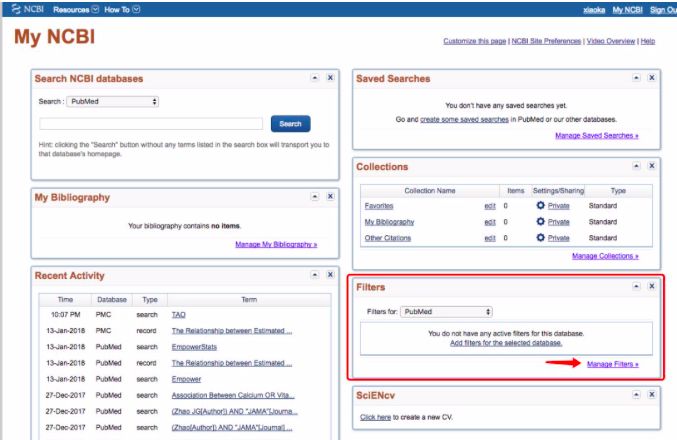Open the Search database PubMed dropdown

pos(113,101)
